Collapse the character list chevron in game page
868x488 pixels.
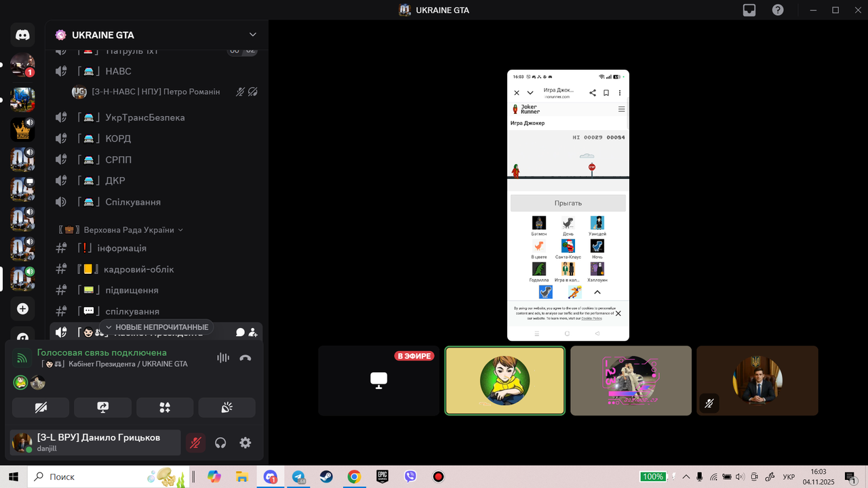coord(597,292)
